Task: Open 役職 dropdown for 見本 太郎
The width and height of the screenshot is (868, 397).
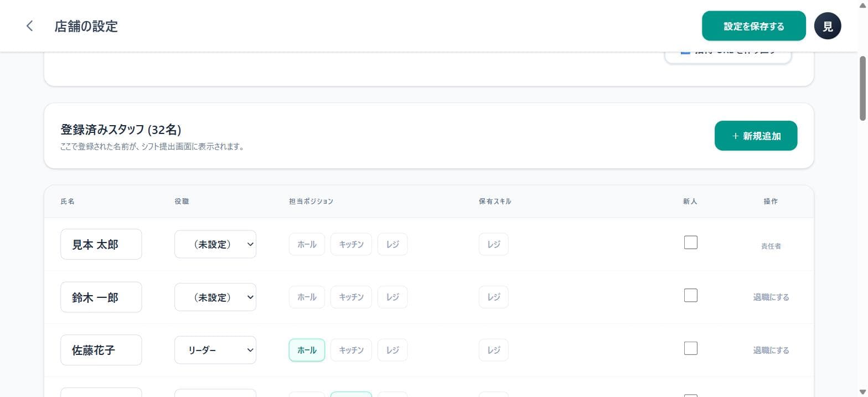Action: [x=215, y=244]
